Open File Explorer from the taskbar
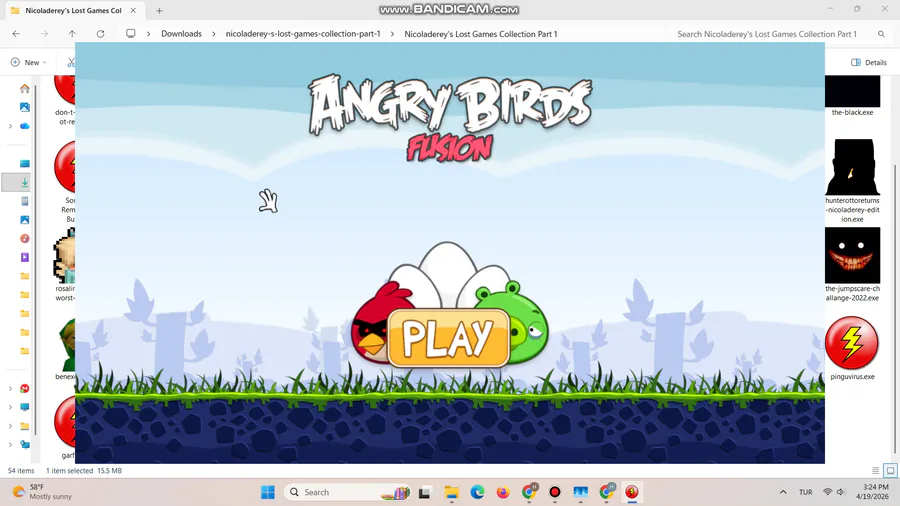The width and height of the screenshot is (900, 506). click(x=452, y=492)
